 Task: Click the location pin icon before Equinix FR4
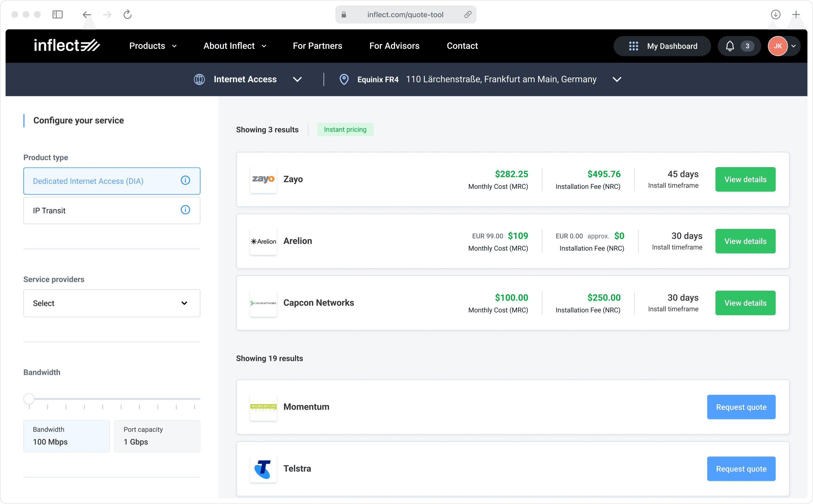344,79
